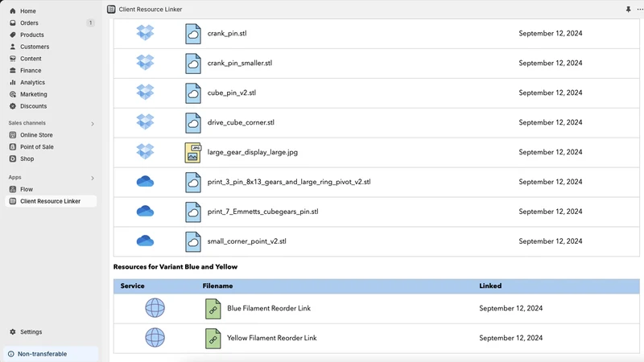Click the Dropbox icon for crank_pin_smaller.stl
The image size is (644, 362).
click(145, 63)
